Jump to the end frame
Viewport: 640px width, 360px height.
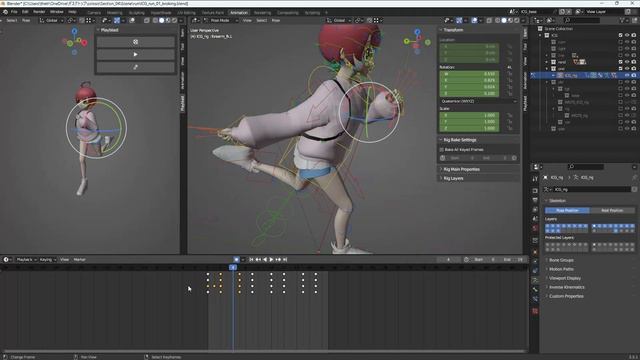285,260
